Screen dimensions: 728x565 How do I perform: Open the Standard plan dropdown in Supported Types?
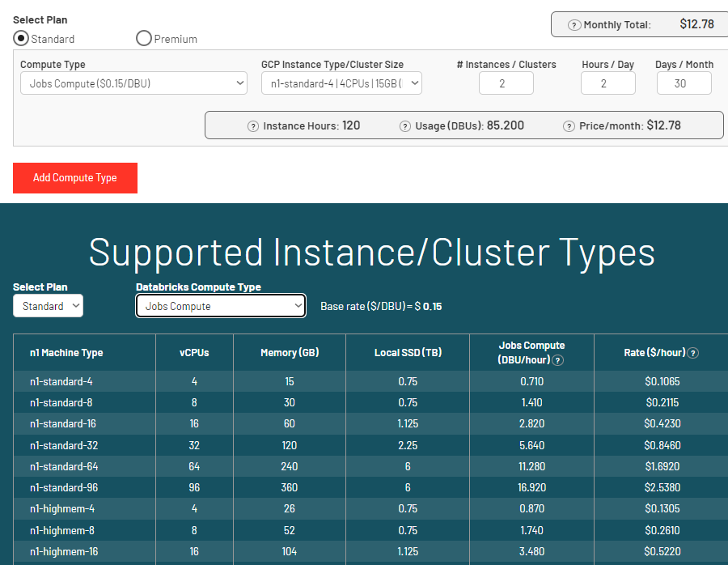[49, 306]
